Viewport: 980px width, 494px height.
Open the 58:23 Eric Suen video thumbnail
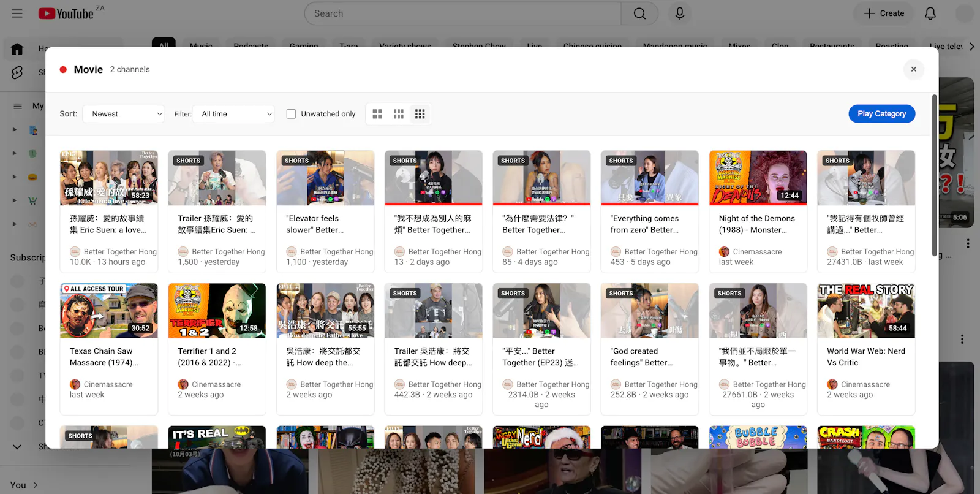tap(109, 178)
